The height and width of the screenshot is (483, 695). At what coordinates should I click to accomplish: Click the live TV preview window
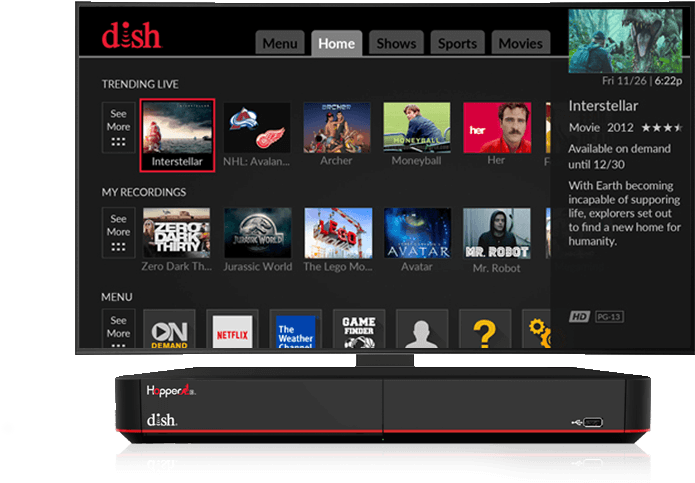[625, 41]
